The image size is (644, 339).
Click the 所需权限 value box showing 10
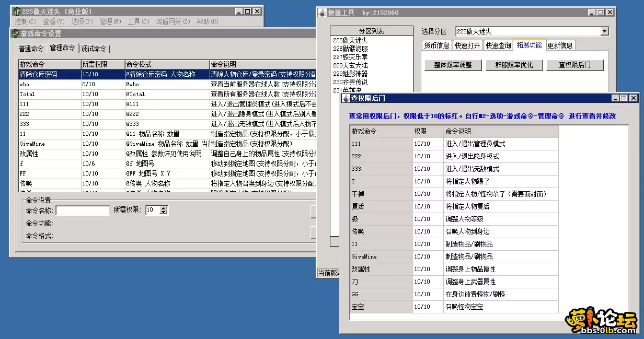pos(153,210)
